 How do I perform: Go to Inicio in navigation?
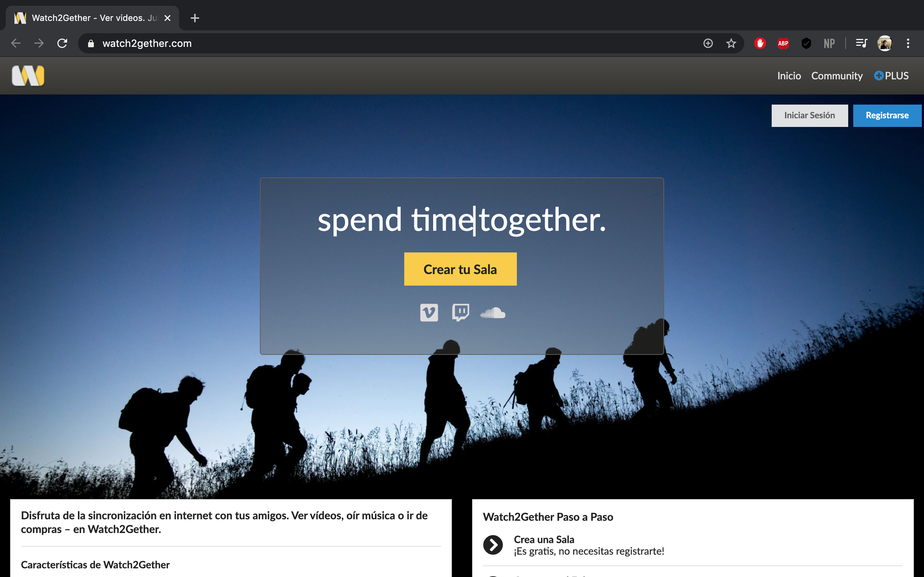[x=789, y=76]
